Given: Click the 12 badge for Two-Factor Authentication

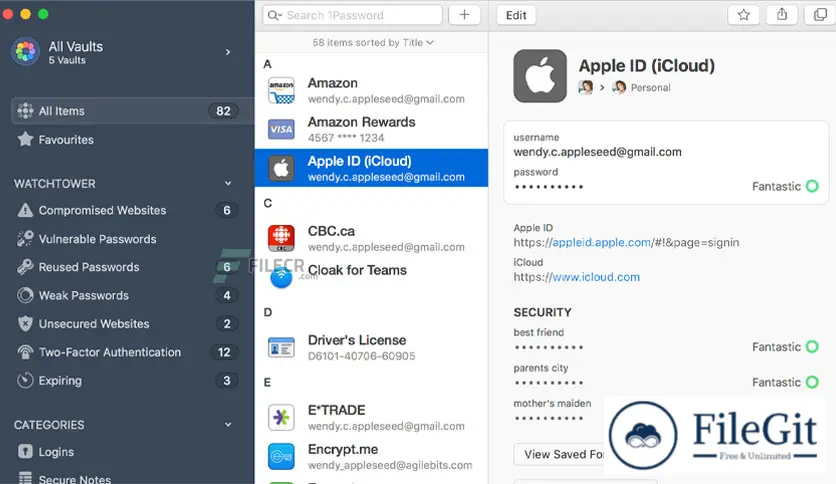Looking at the screenshot, I should (224, 352).
